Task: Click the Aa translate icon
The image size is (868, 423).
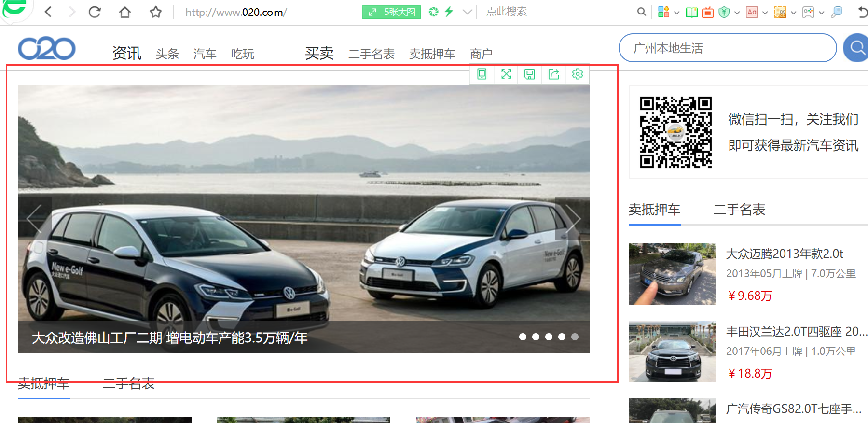Action: pos(752,12)
